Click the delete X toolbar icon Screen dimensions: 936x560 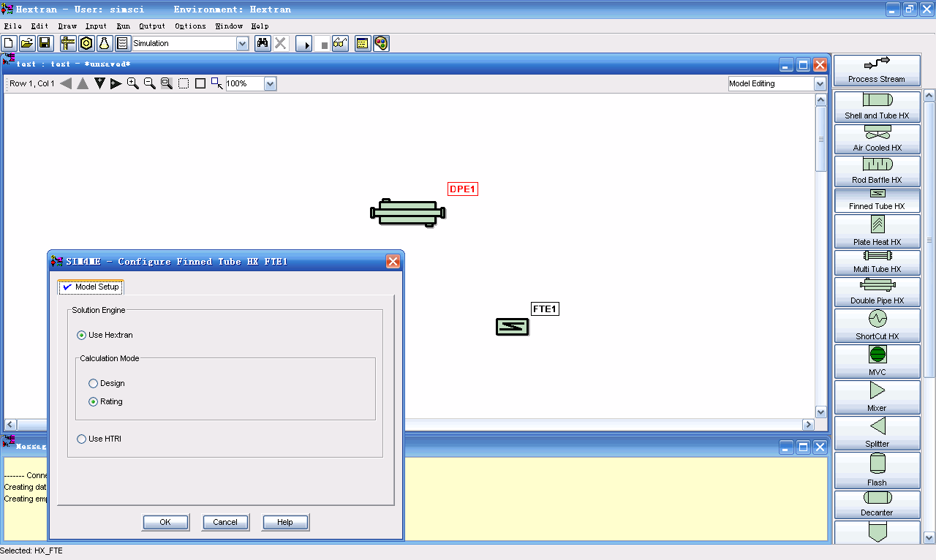[280, 43]
